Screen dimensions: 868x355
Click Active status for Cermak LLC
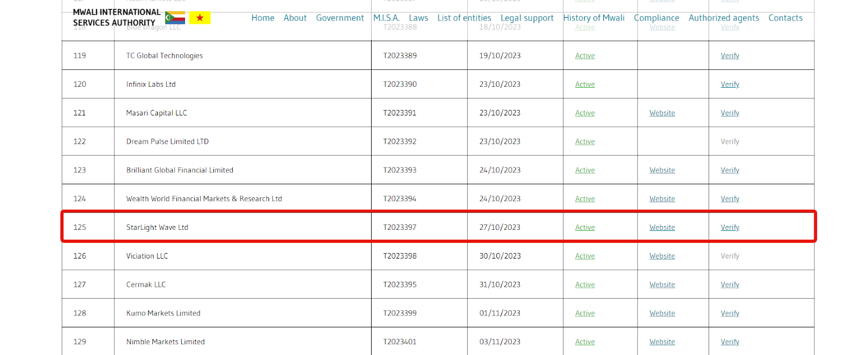585,285
